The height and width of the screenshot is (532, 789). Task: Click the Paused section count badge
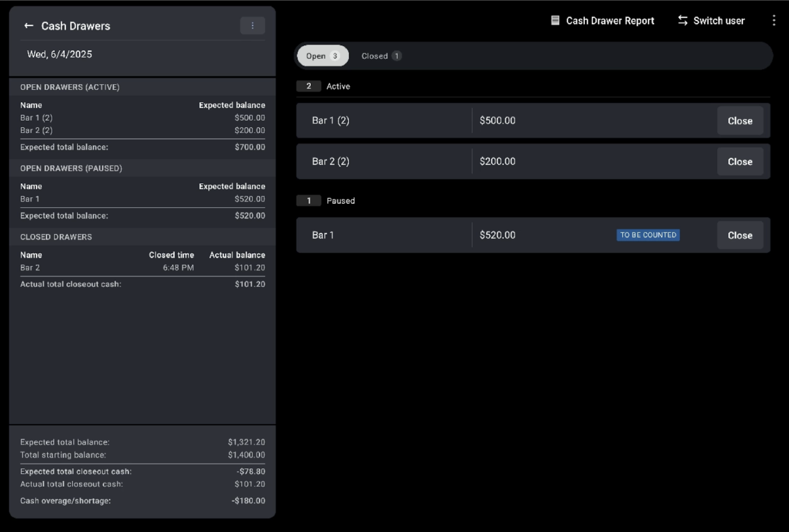[309, 201]
